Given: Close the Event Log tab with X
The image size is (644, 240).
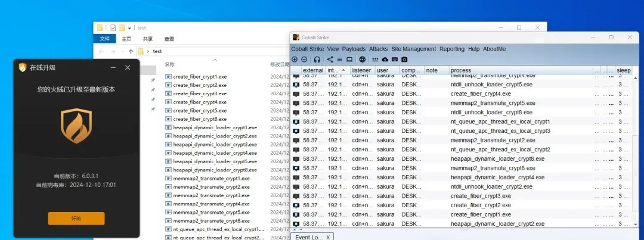Looking at the screenshot, I should (x=328, y=238).
